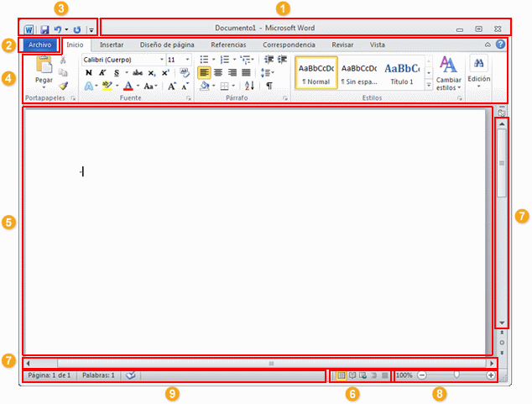Switch to the Referencias tab
This screenshot has height=404, width=532.
(228, 45)
